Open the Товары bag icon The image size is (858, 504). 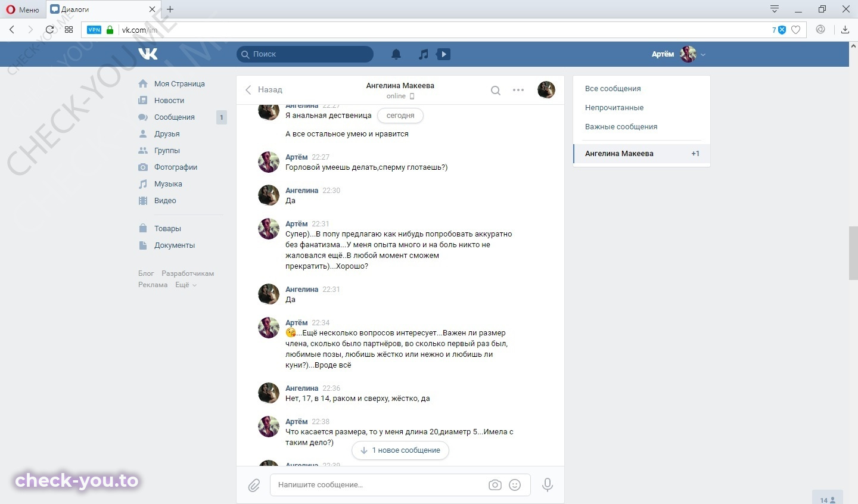tap(143, 228)
